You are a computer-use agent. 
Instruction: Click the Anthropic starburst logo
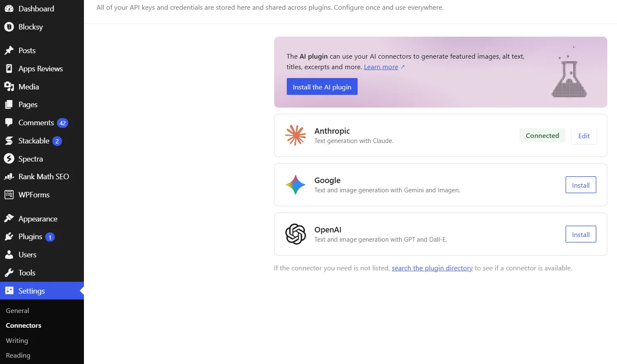(296, 135)
